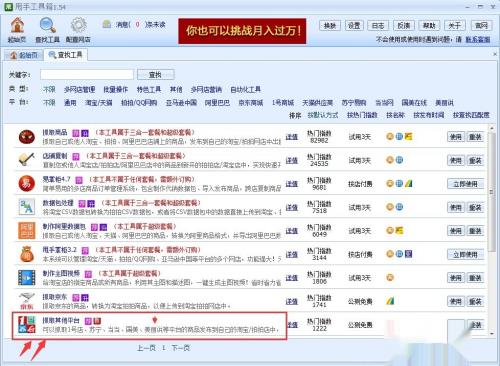Open 详情 link for 易掌柜4.7
Viewport: 500px width, 366px height.
tap(292, 184)
